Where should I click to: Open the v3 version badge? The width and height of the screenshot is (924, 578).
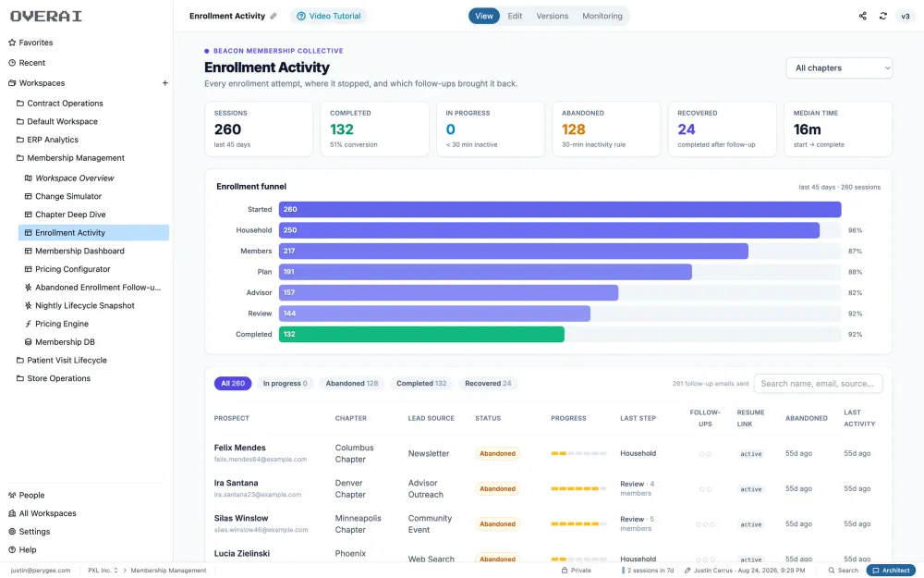coord(906,16)
